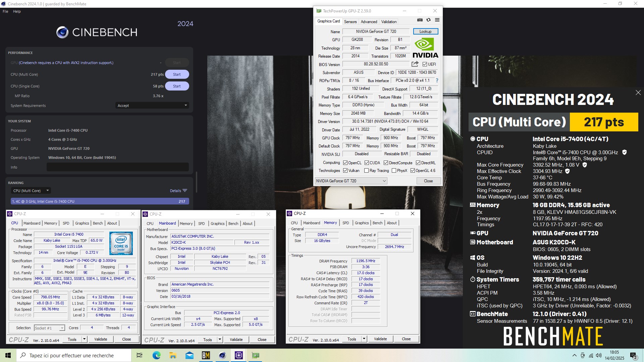This screenshot has width=644, height=362.
Task: Open Task View from the taskbar
Action: click(140, 355)
